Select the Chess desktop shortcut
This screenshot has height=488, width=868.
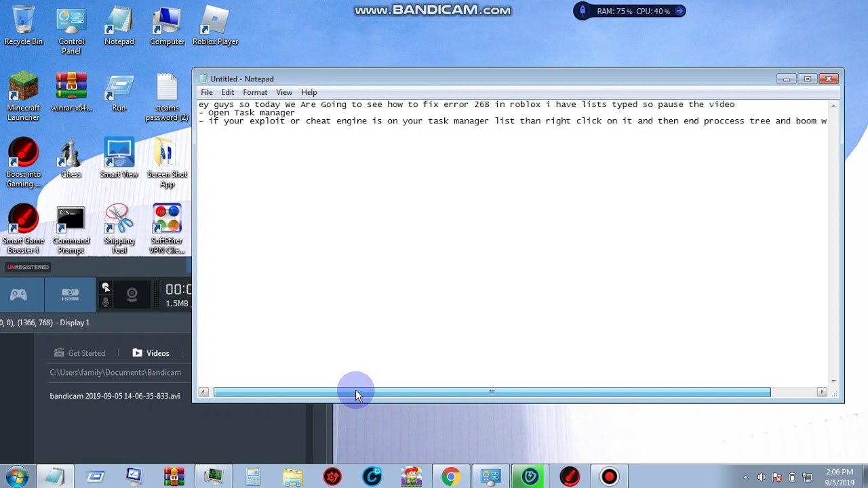click(x=71, y=158)
